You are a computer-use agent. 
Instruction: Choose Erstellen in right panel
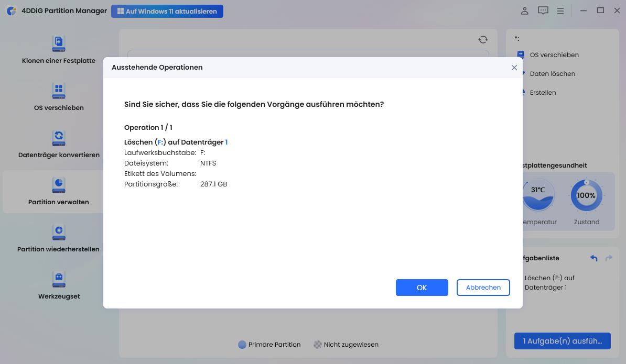click(543, 93)
